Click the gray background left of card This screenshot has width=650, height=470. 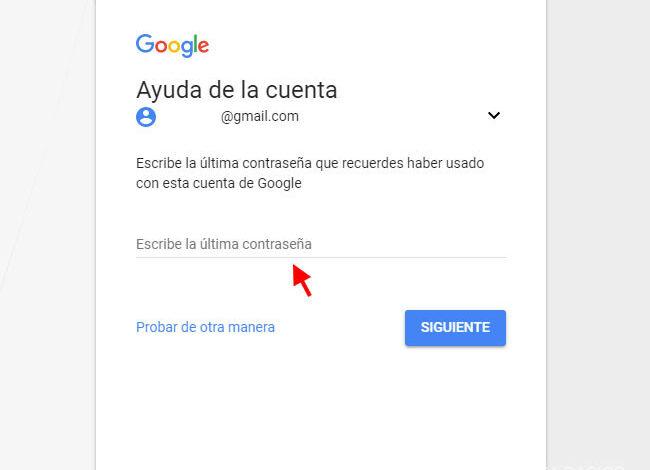click(48, 235)
